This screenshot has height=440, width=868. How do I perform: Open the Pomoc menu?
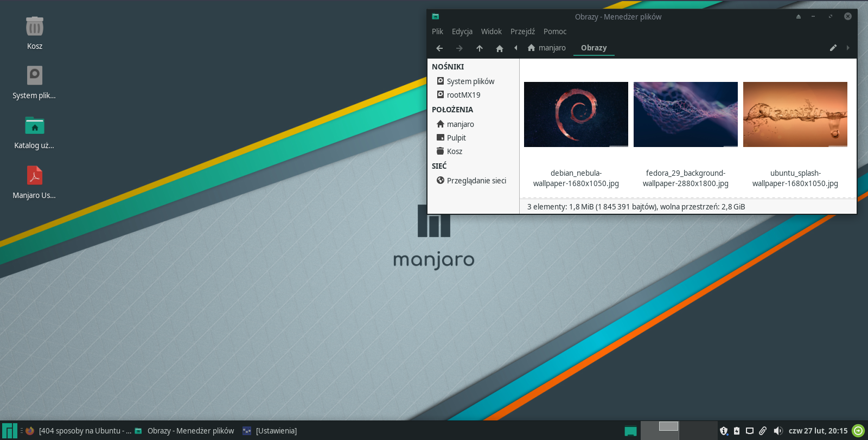point(555,31)
